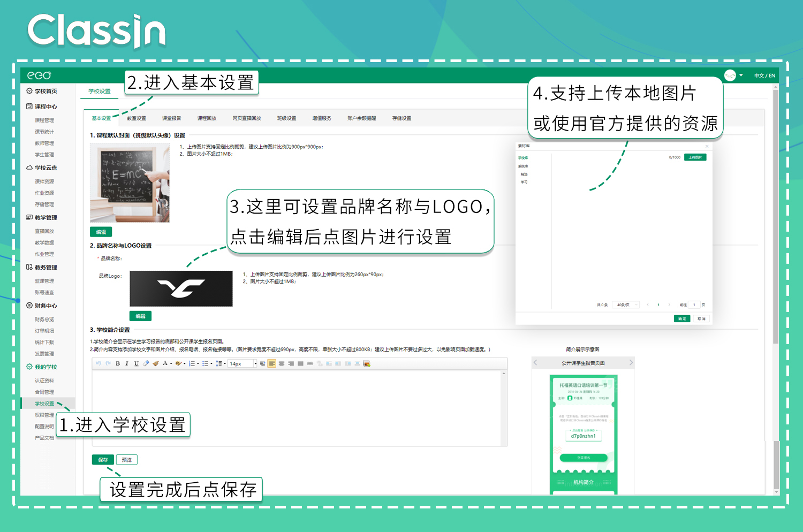
Task: Click 取消 in the 素材库 dialog
Action: tap(701, 318)
